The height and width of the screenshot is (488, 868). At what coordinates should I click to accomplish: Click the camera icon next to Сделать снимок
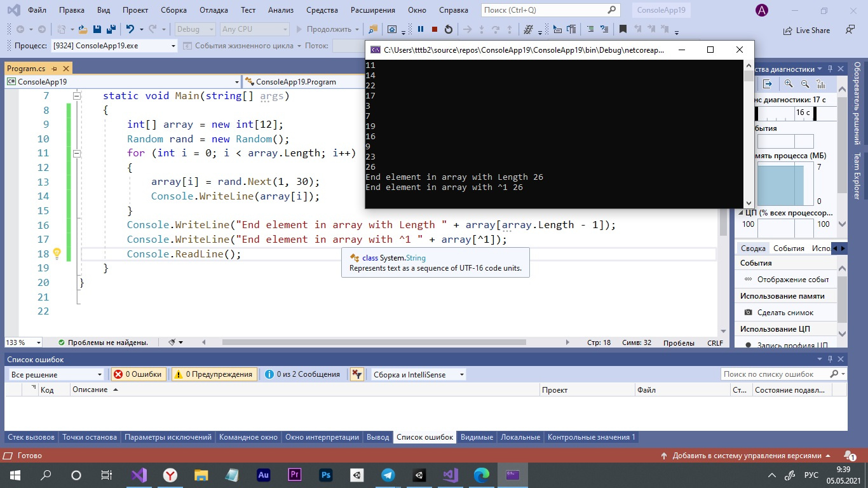748,313
